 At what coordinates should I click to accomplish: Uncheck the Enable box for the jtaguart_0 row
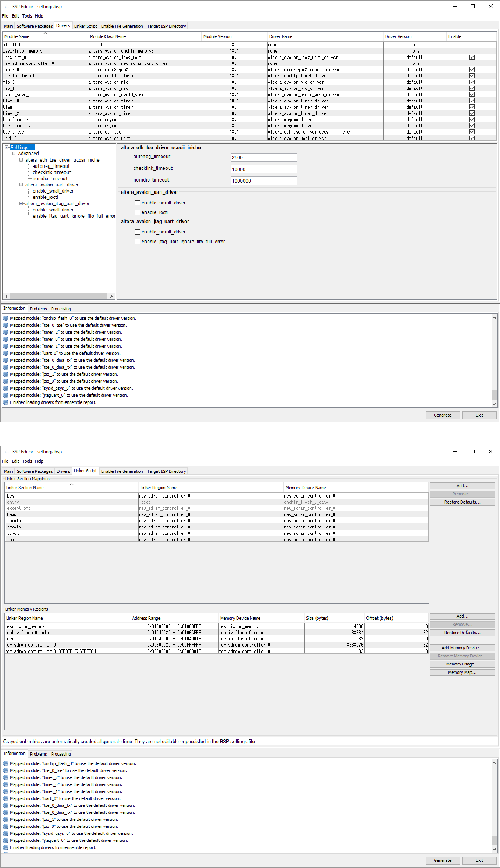(472, 57)
